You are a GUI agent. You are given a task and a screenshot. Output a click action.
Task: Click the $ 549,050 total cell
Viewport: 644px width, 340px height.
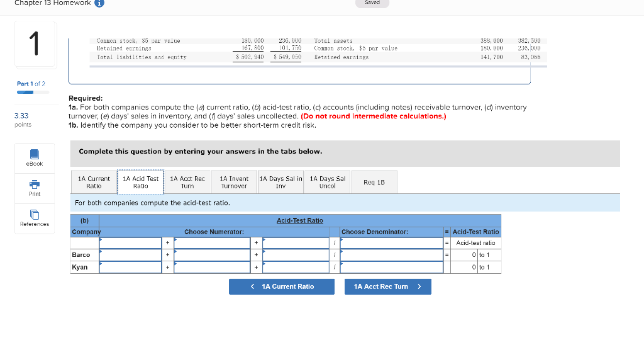tap(287, 57)
